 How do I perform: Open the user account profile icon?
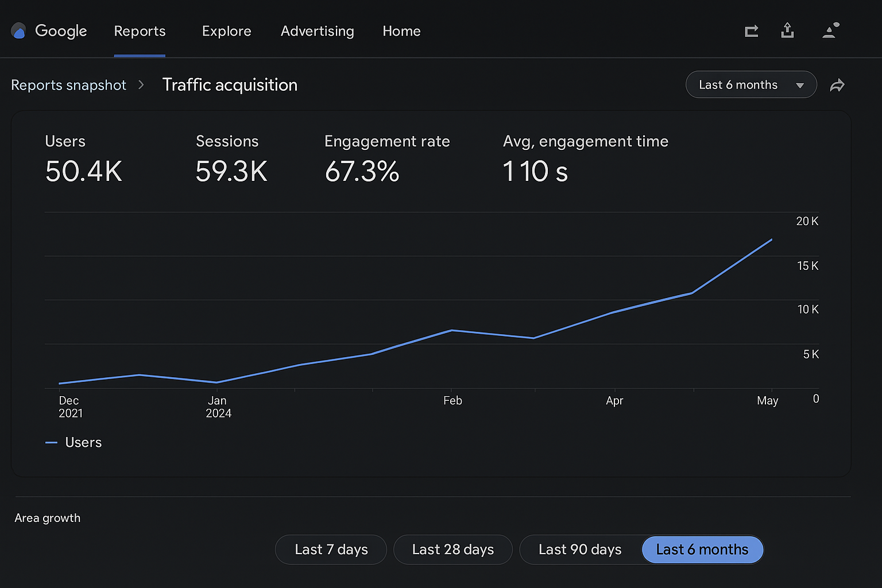[830, 30]
